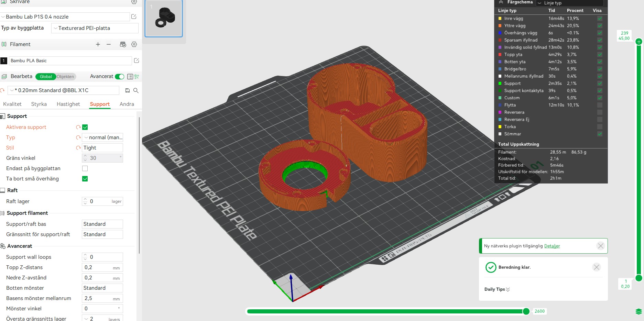Screen dimensions: 644x321
Task: Open Texturerad PEI-platta plate type dropdown
Action: (95, 28)
